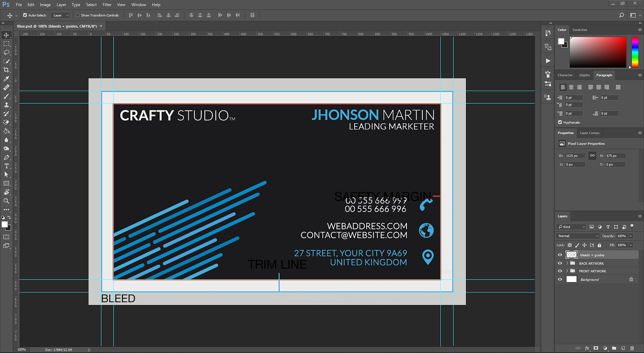
Task: Enable Show Transform Controls checkbox
Action: (x=78, y=15)
